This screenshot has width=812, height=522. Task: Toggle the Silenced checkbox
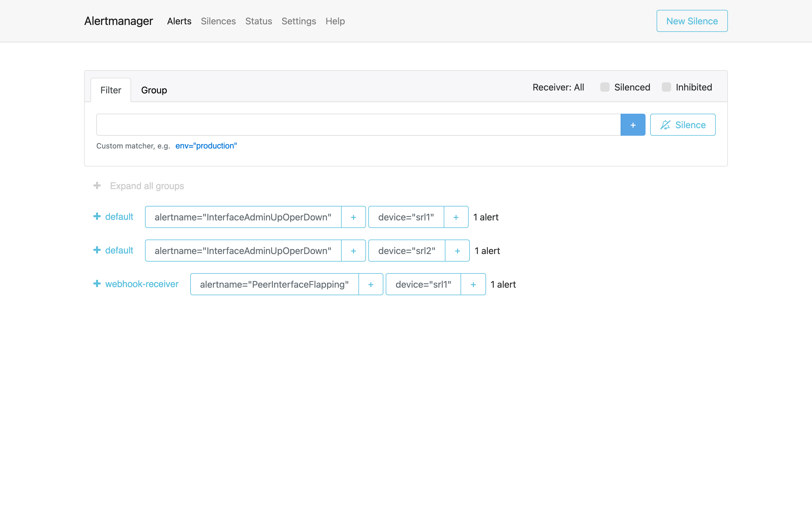click(x=605, y=87)
